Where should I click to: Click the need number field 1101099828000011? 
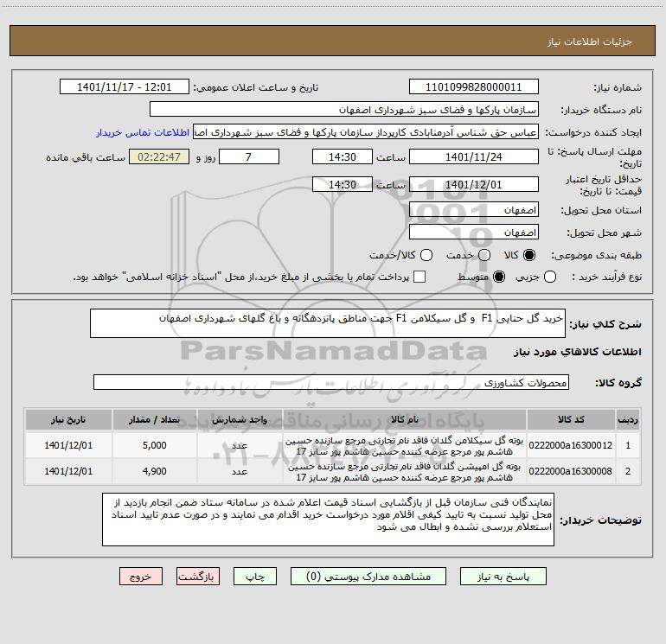(474, 87)
